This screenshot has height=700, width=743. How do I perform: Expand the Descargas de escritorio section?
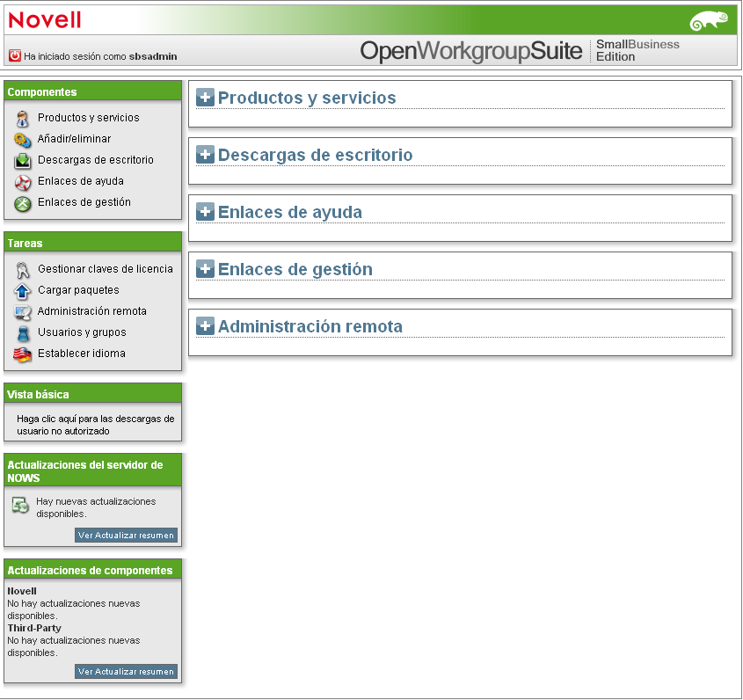(x=205, y=155)
